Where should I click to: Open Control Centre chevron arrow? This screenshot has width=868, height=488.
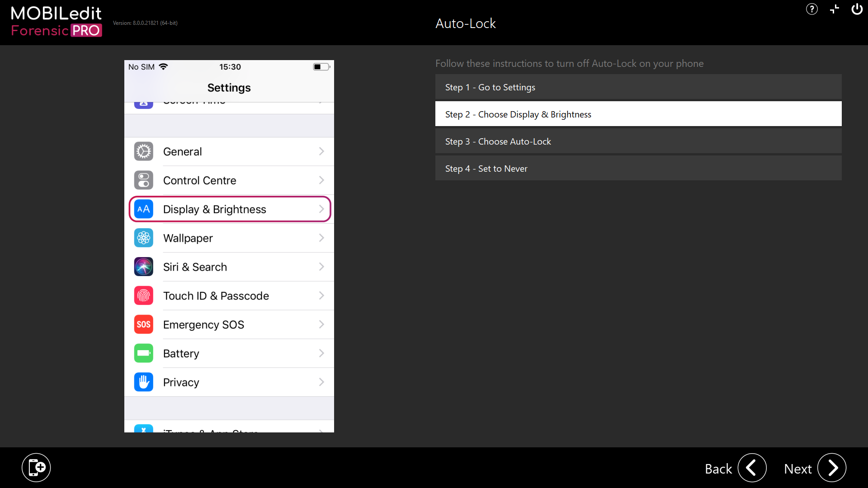pyautogui.click(x=321, y=180)
